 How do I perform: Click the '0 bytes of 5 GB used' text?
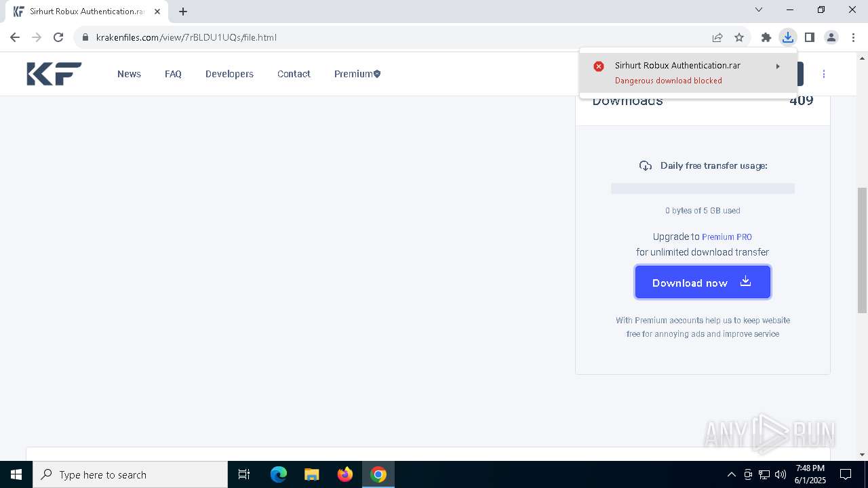(703, 211)
